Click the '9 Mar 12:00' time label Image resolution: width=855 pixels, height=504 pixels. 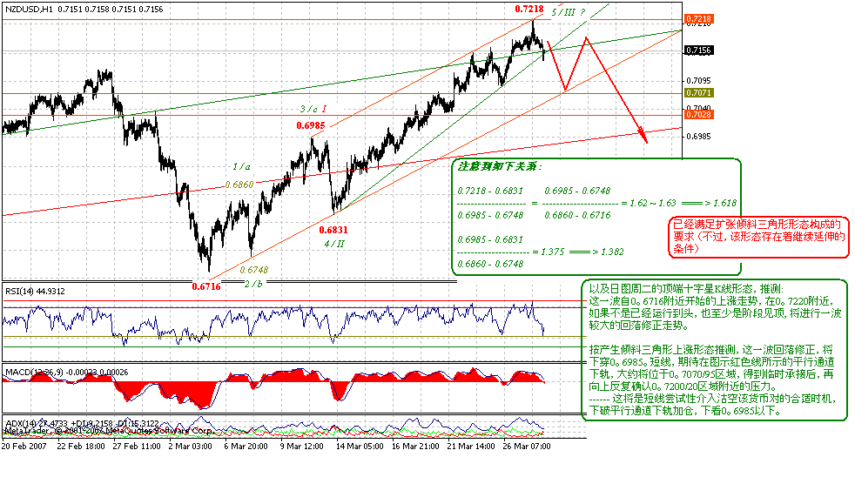click(302, 446)
